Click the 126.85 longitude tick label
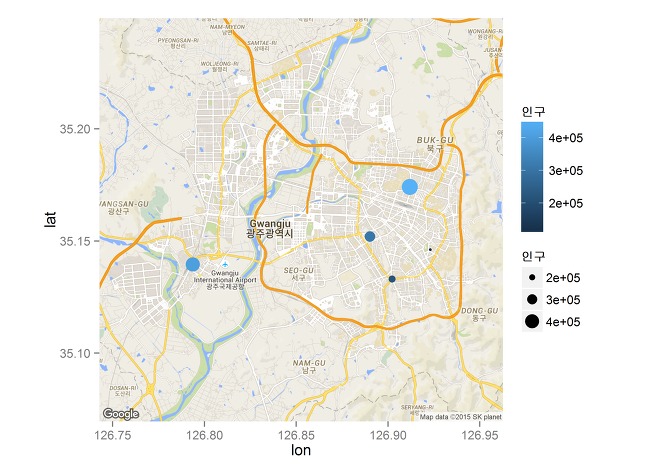Screen dimensions: 650x469 296,435
